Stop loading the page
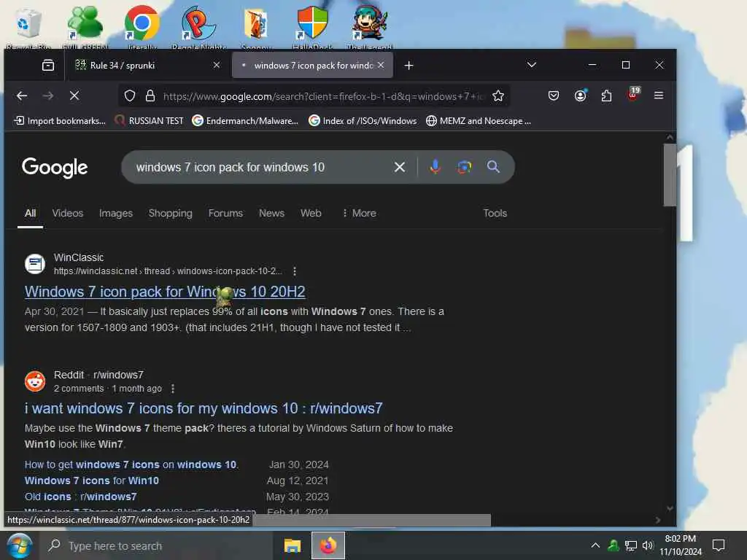 point(74,96)
